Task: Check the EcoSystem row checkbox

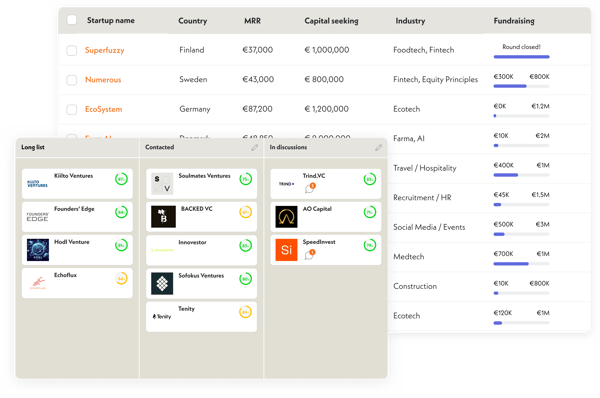Action: pos(72,109)
